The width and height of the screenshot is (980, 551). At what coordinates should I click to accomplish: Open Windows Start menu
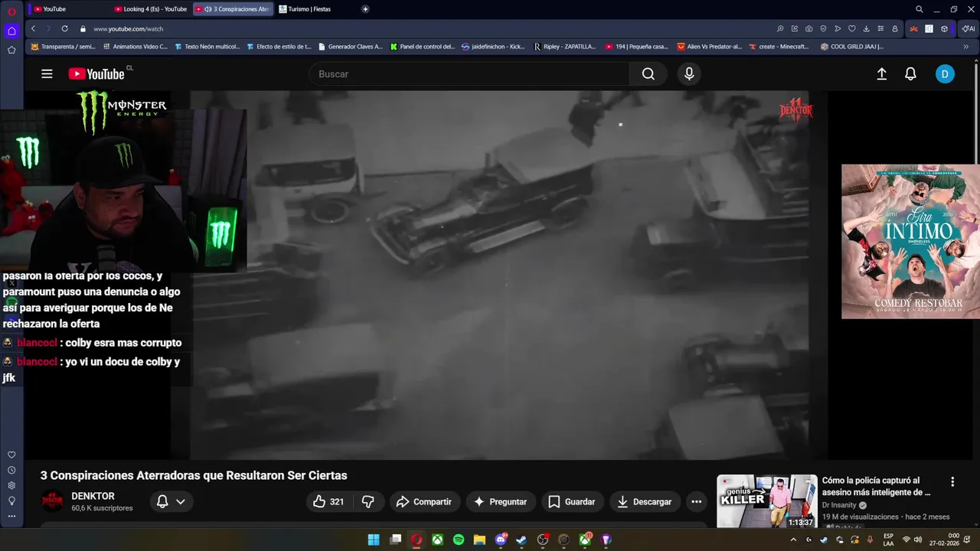pos(374,540)
